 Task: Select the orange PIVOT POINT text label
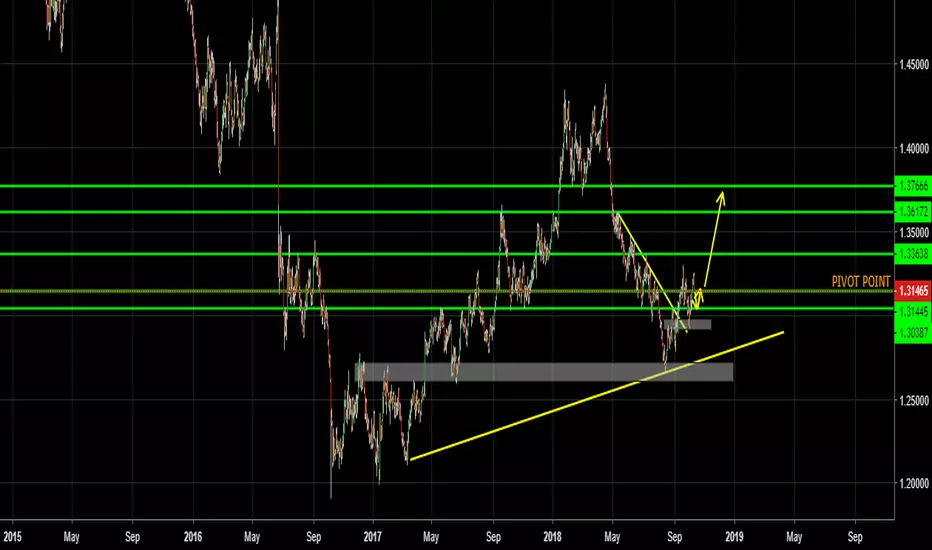click(861, 282)
